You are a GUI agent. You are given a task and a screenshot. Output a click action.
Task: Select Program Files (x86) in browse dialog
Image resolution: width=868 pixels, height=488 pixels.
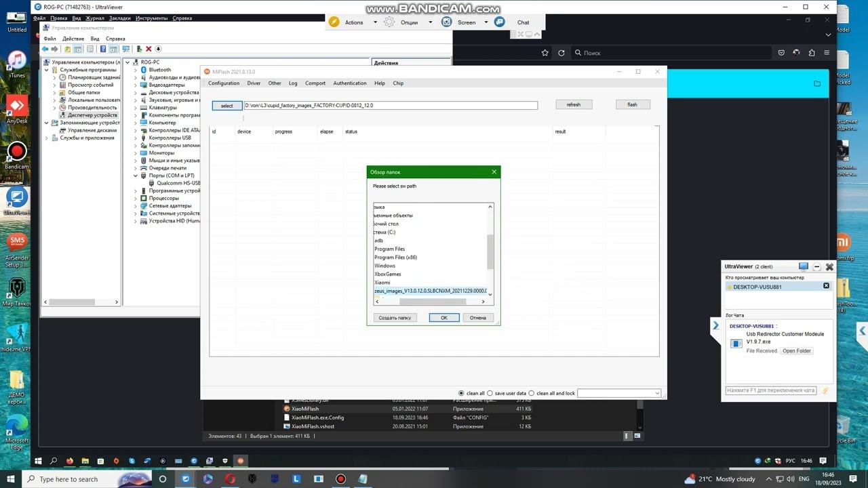[x=396, y=258]
